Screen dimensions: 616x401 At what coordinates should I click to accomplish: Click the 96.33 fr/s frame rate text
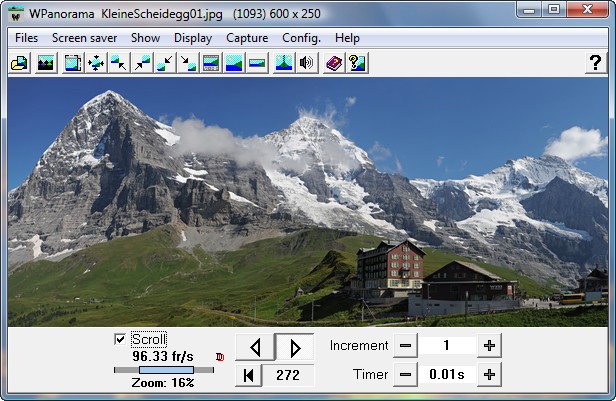pyautogui.click(x=163, y=356)
